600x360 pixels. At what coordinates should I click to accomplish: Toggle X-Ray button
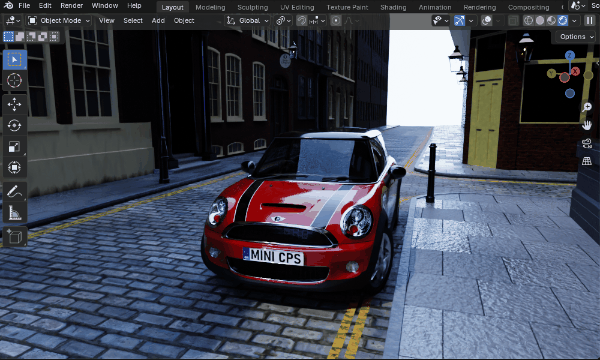514,21
